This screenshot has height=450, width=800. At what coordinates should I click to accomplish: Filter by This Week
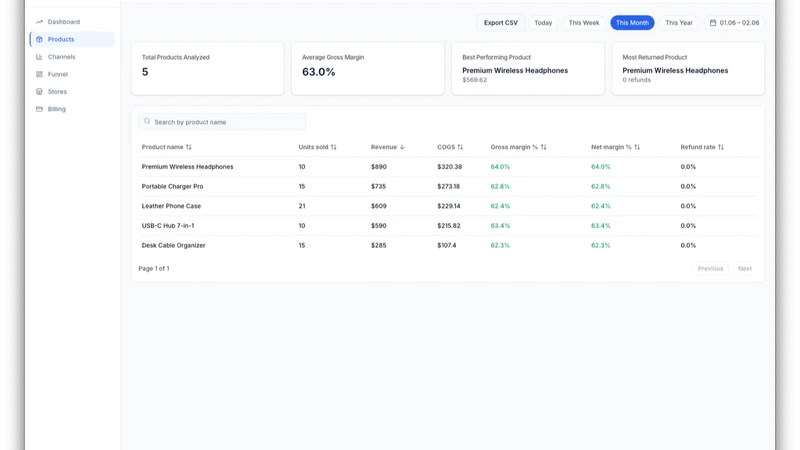[584, 22]
